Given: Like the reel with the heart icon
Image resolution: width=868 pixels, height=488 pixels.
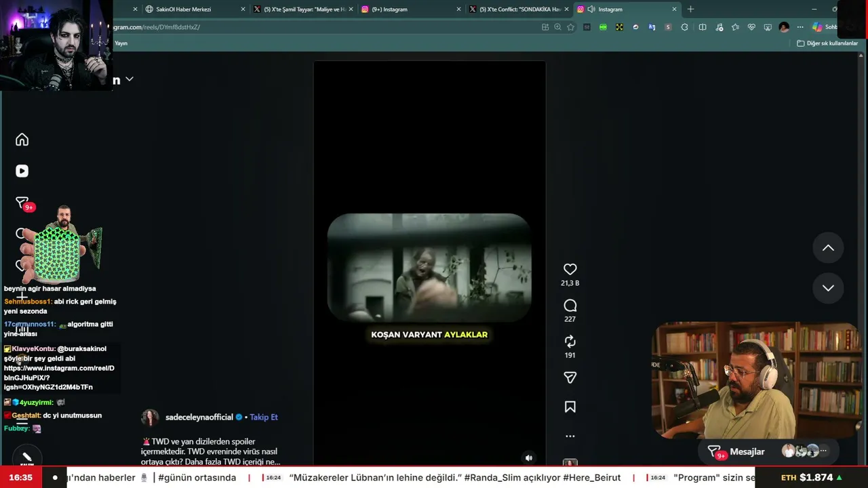Looking at the screenshot, I should click(570, 269).
